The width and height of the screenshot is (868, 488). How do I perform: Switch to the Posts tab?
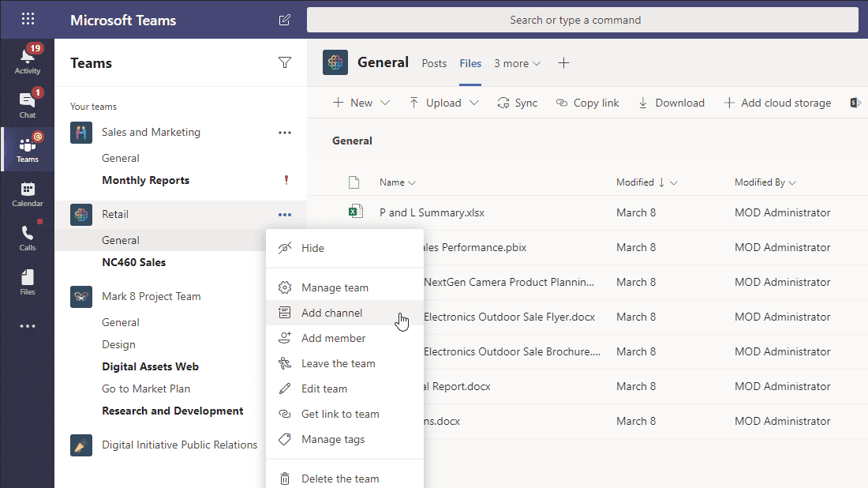[433, 63]
